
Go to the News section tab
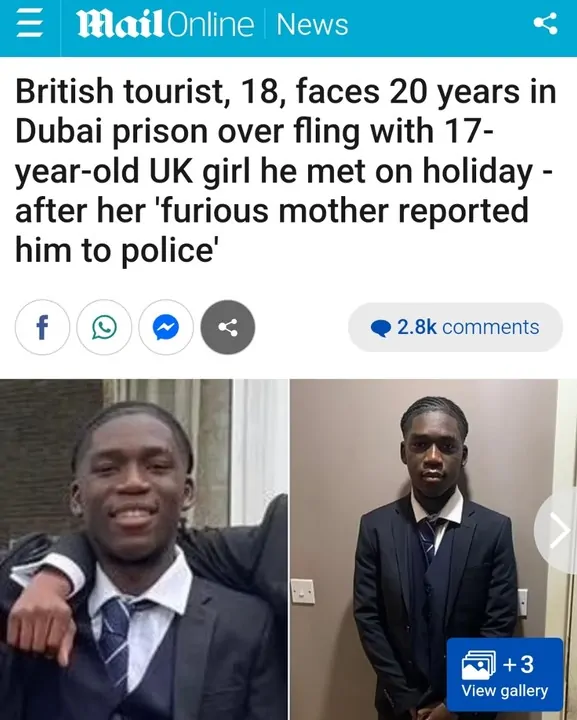click(312, 25)
